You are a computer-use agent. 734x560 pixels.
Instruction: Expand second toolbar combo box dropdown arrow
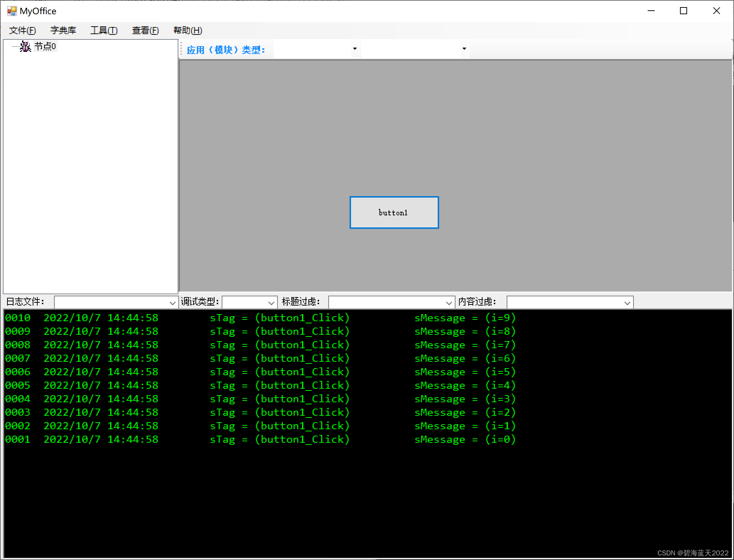point(464,49)
